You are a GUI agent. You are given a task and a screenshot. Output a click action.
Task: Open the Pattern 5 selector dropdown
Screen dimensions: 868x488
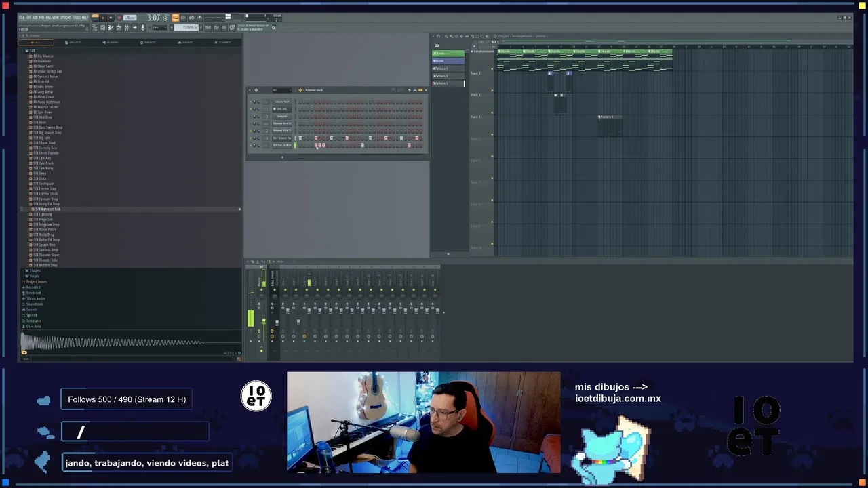[186, 27]
